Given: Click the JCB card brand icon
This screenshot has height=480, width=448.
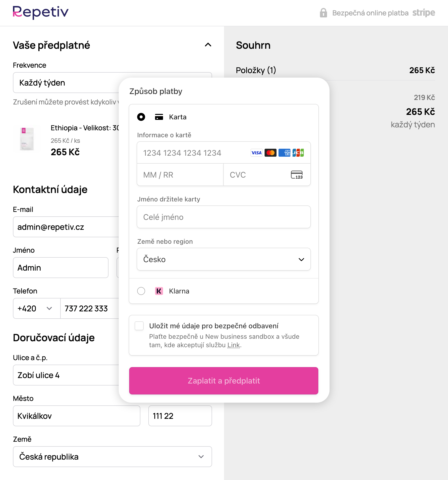Looking at the screenshot, I should pos(298,153).
